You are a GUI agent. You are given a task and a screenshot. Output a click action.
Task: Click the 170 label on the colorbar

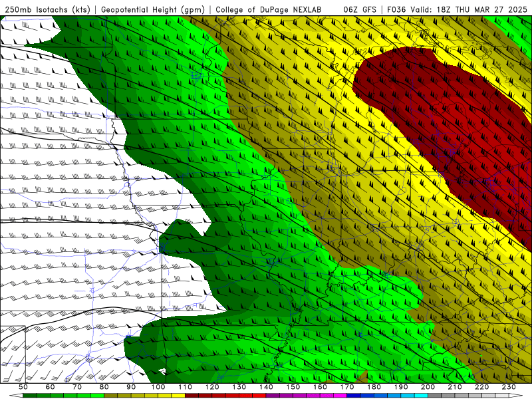[x=347, y=387]
